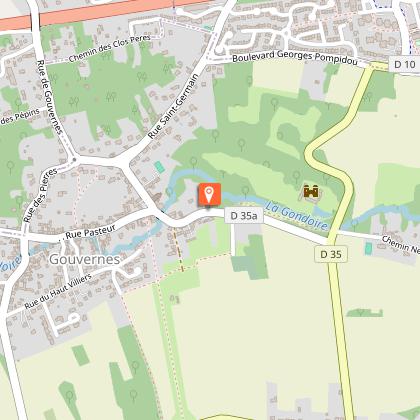This screenshot has width=420, height=420.
Task: Select Boulevard Georges Pompidou street label
Action: [x=295, y=57]
